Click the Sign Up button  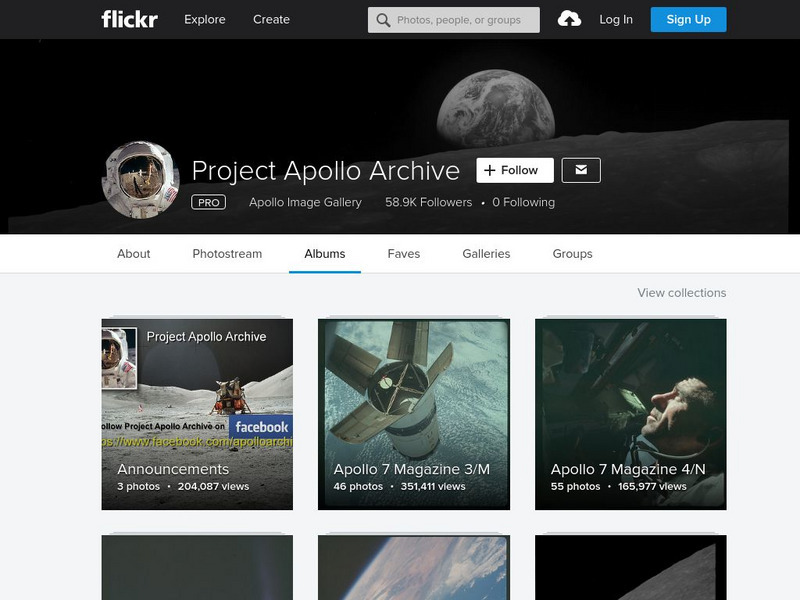[688, 19]
